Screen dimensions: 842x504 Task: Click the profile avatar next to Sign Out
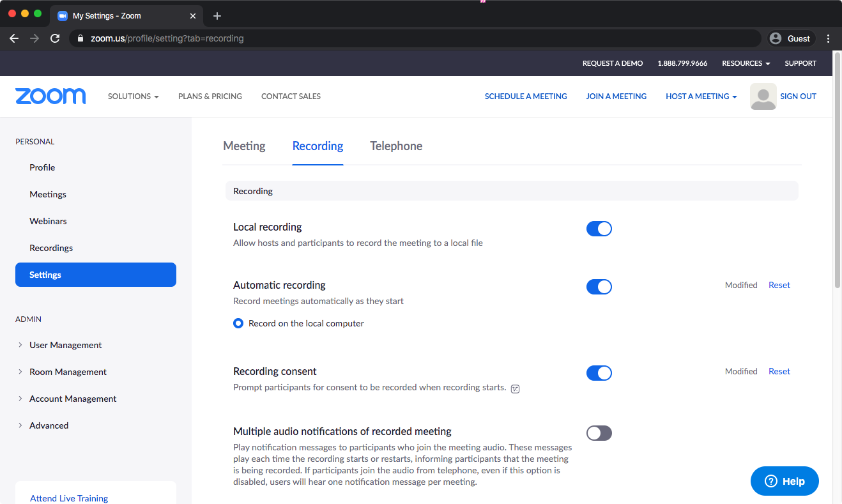coord(763,96)
